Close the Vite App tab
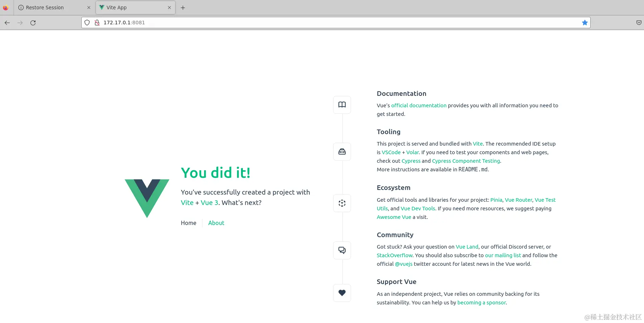The width and height of the screenshot is (644, 323). point(169,8)
